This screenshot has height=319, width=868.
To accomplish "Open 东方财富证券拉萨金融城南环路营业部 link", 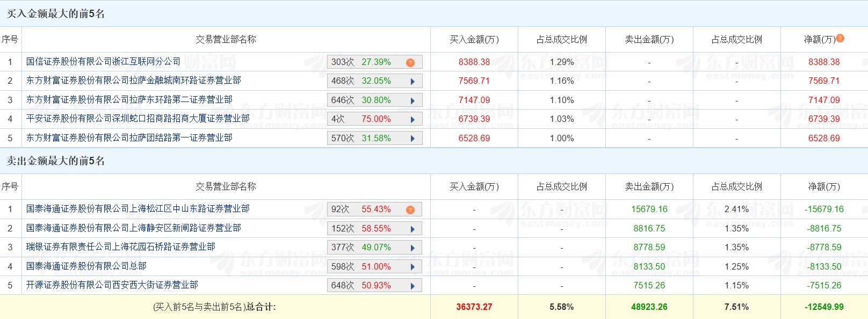I will click(133, 81).
